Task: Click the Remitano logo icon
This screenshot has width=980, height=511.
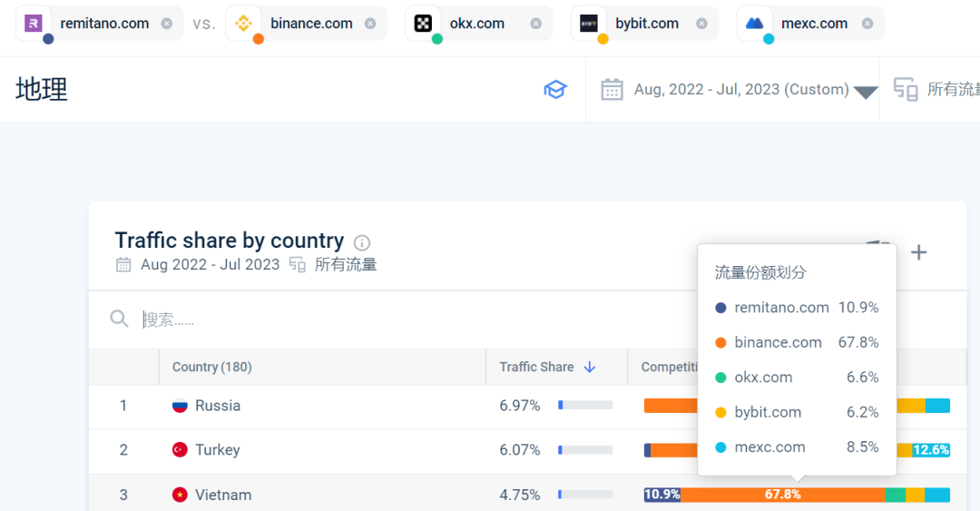Action: 34,24
